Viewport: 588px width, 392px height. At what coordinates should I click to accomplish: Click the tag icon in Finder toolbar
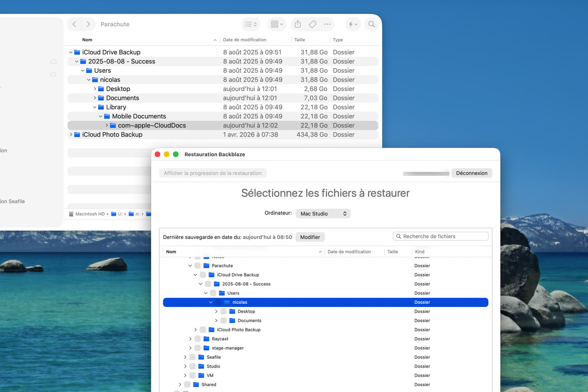(313, 24)
